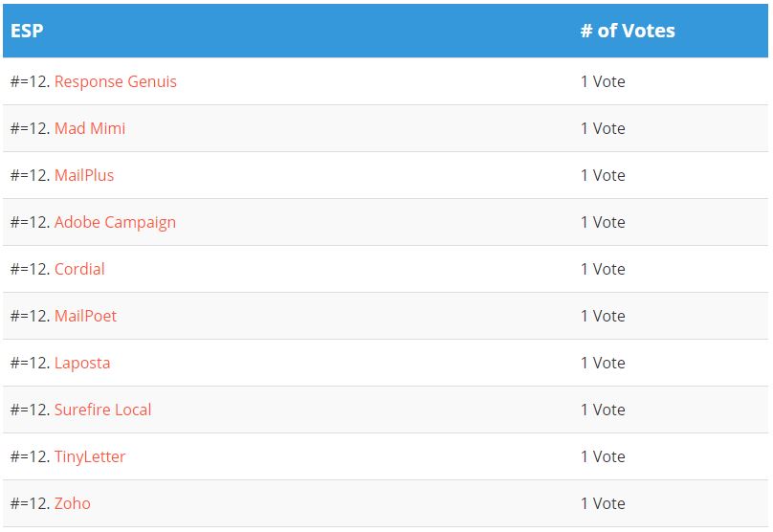Click the '1 Vote' cell beside Laposta
Viewport: 773px width, 532px height.
pos(603,363)
